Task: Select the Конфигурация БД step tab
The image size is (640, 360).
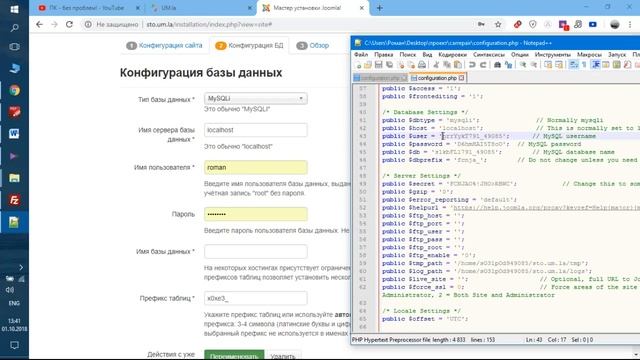Action: [x=249, y=45]
